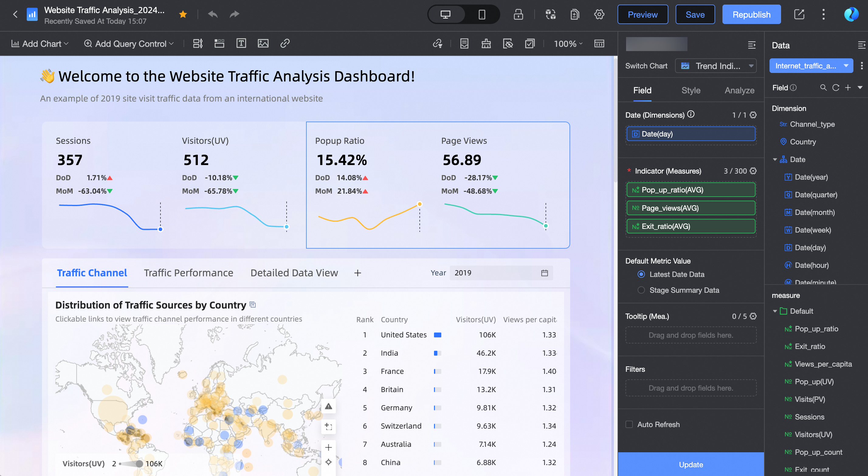
Task: Select Stage Summary Data option
Action: point(641,290)
